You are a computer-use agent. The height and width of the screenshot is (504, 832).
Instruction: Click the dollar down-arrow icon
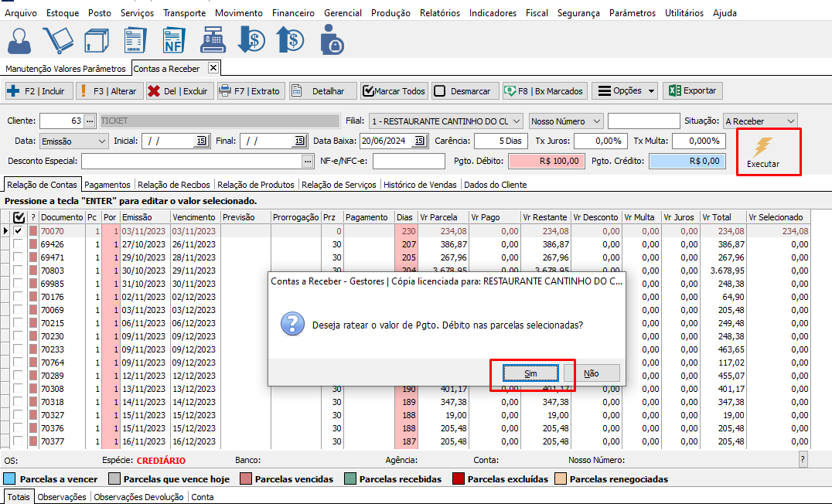click(251, 40)
